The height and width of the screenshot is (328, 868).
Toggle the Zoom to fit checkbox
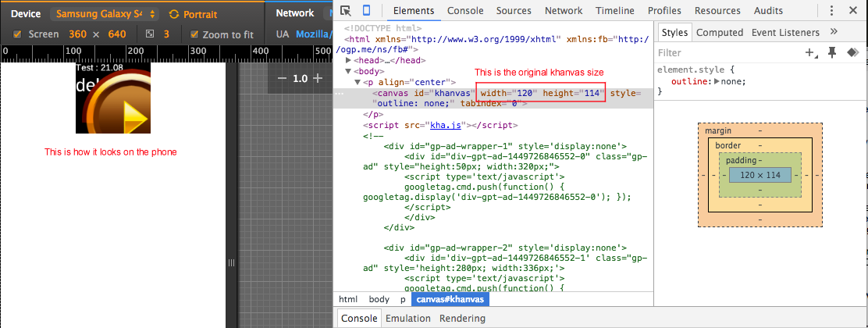pyautogui.click(x=194, y=34)
